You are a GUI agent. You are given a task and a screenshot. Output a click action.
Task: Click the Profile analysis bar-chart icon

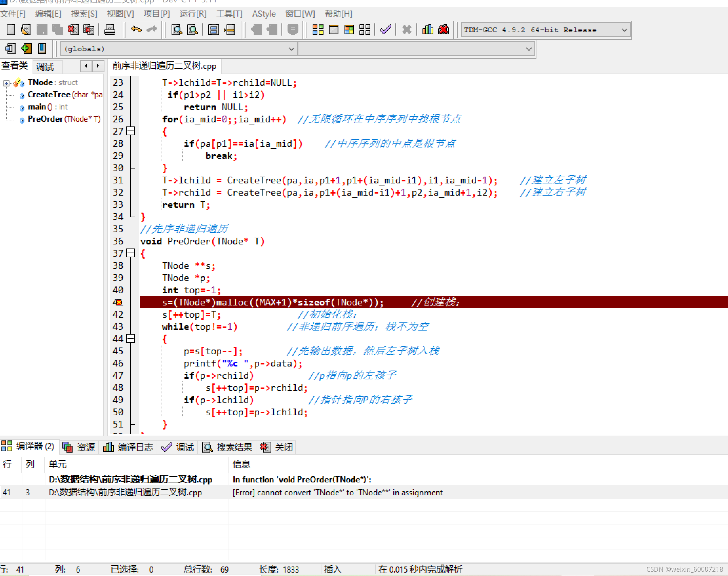(x=428, y=30)
